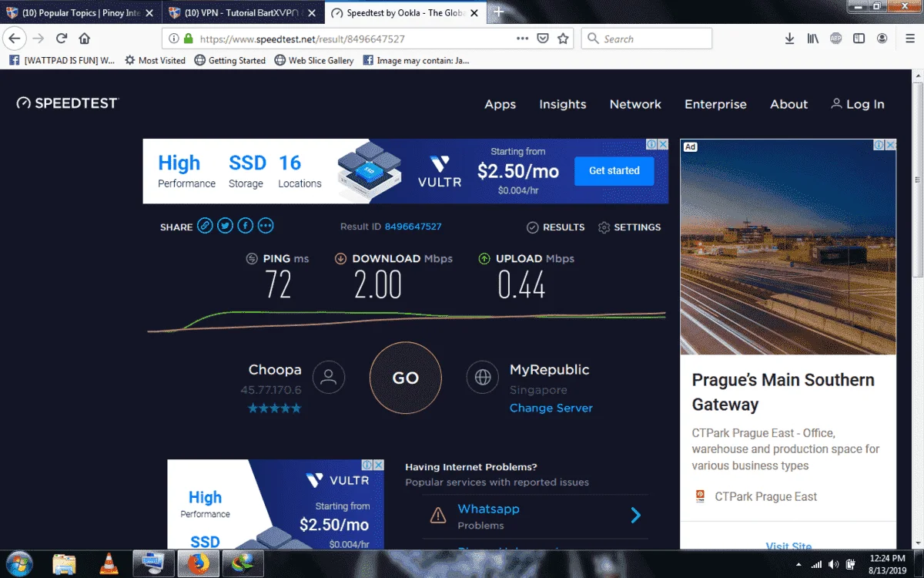Bookmark this page with the star
The image size is (924, 578).
(563, 39)
